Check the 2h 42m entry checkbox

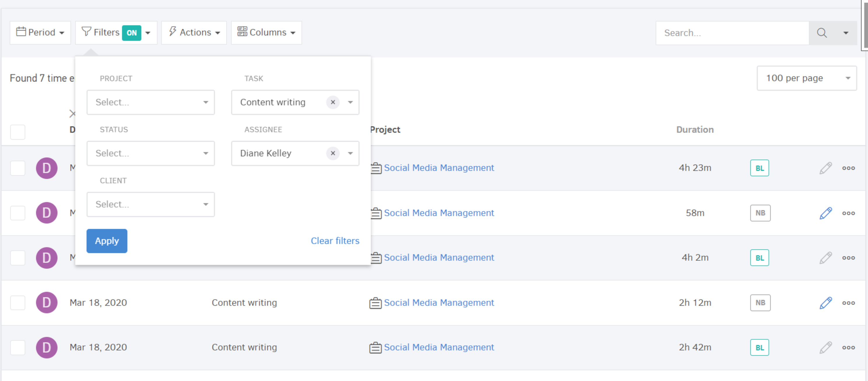click(x=17, y=347)
